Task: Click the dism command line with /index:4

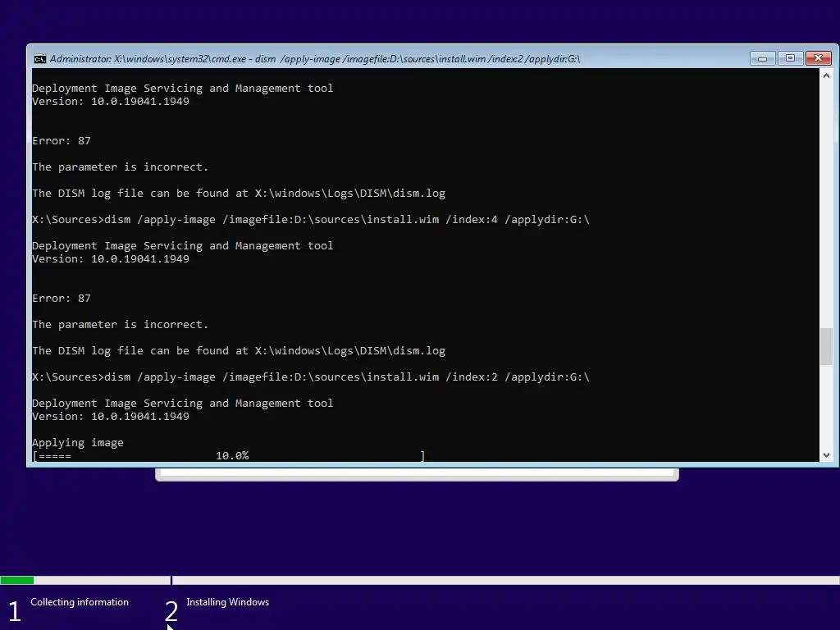Action: tap(311, 220)
